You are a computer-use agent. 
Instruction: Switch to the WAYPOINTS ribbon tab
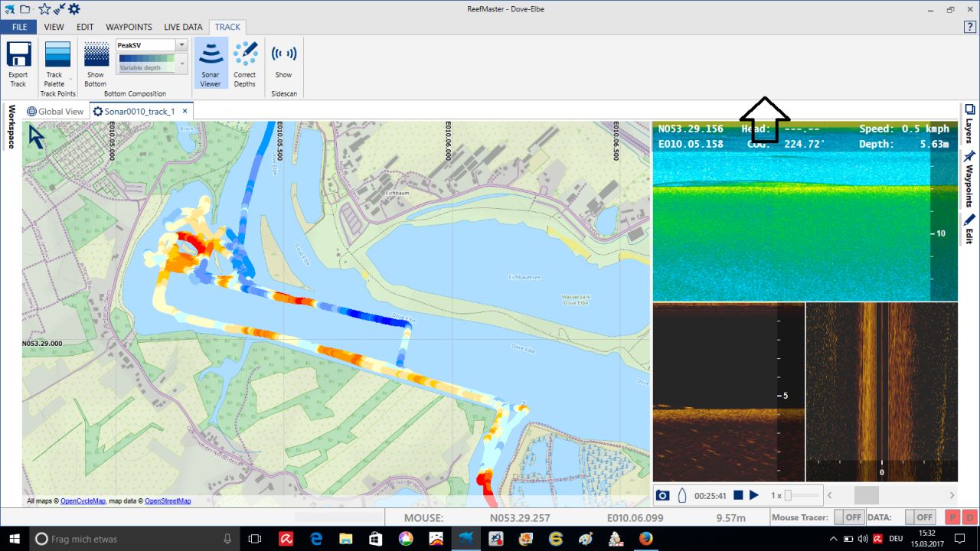coord(129,27)
